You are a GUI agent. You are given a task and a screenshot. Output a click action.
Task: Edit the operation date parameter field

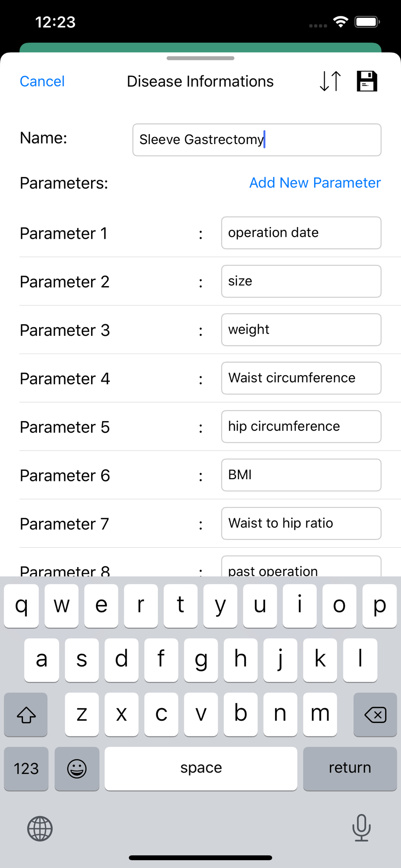(301, 233)
